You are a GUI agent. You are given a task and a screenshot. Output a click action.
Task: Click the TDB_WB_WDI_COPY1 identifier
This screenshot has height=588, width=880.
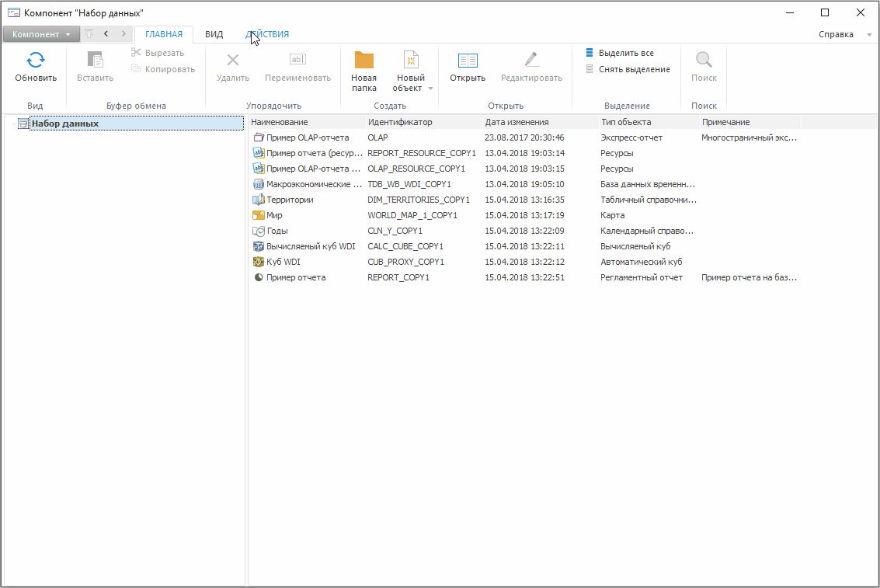(409, 184)
